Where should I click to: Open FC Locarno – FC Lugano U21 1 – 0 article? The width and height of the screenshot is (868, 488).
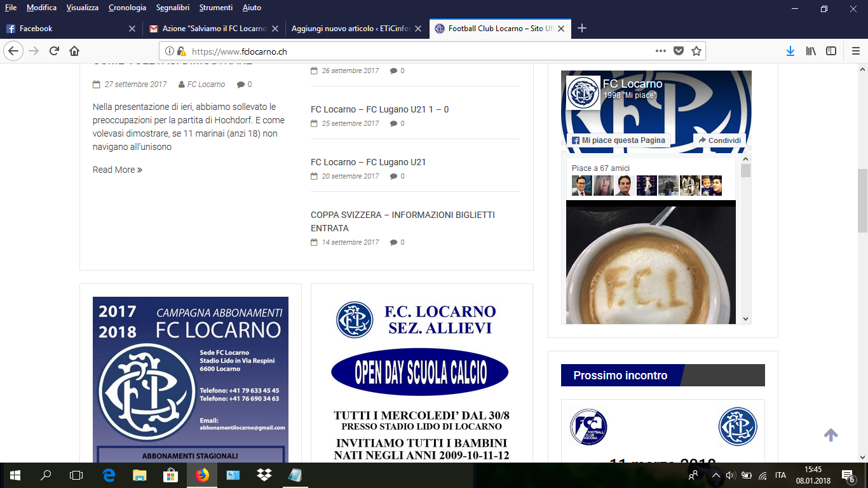click(379, 109)
